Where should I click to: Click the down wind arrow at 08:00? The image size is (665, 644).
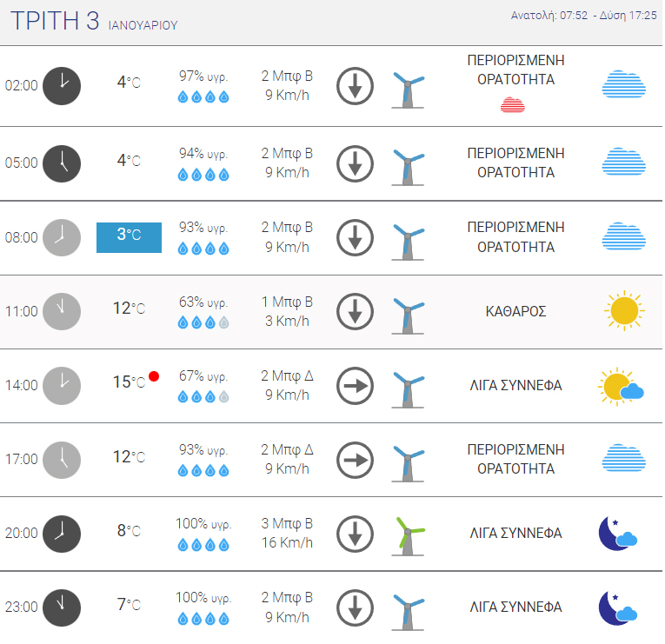point(355,236)
